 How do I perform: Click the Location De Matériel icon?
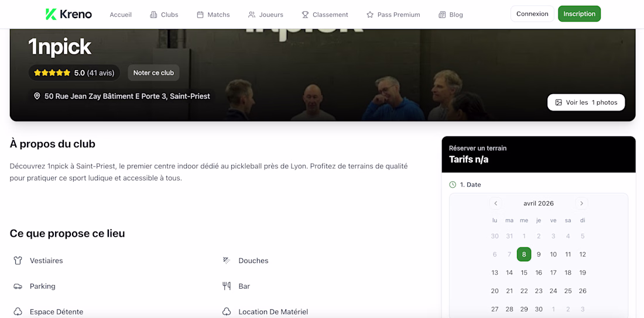(227, 312)
